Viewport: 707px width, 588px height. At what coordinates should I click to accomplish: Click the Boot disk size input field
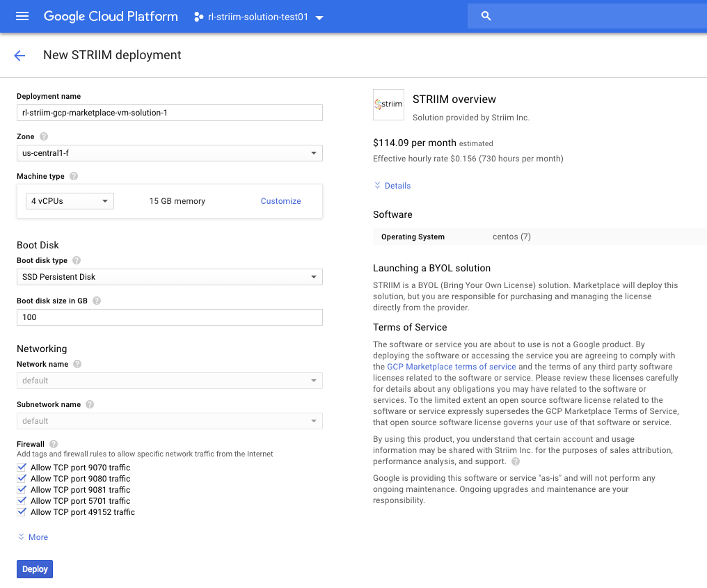pos(170,317)
